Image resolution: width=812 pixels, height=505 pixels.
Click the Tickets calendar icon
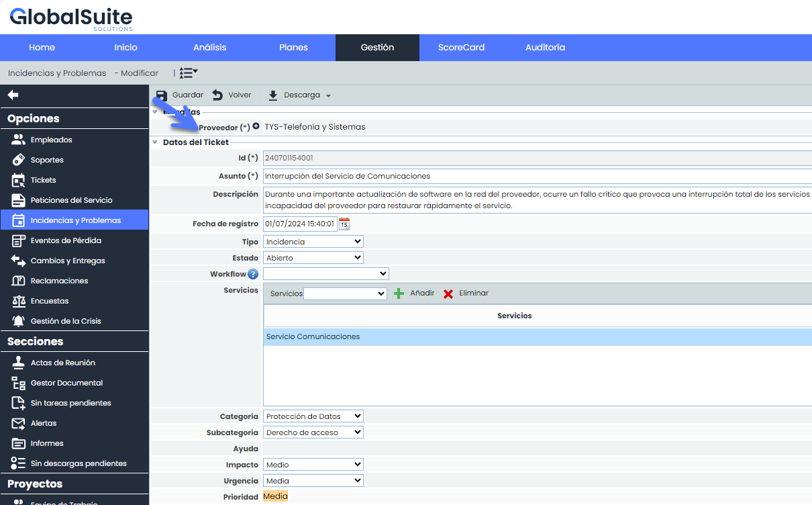click(x=19, y=180)
